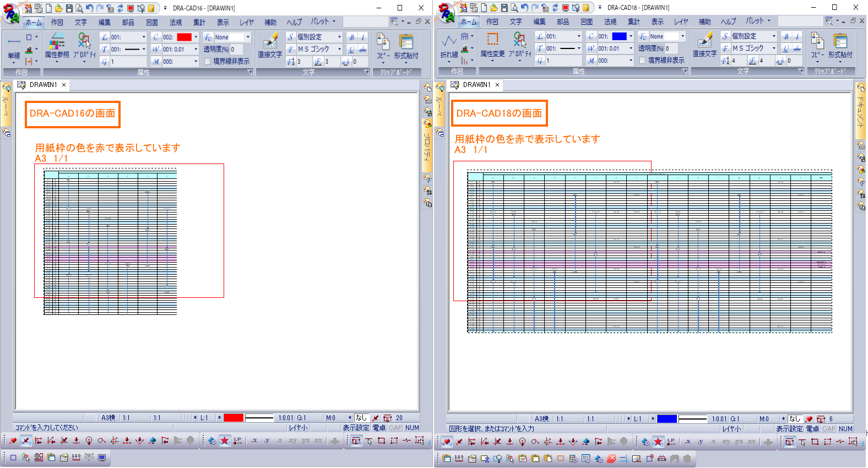The height and width of the screenshot is (468, 868).
Task: Click red color swatch in DRA-CAD16 ribbon
Action: pos(184,37)
